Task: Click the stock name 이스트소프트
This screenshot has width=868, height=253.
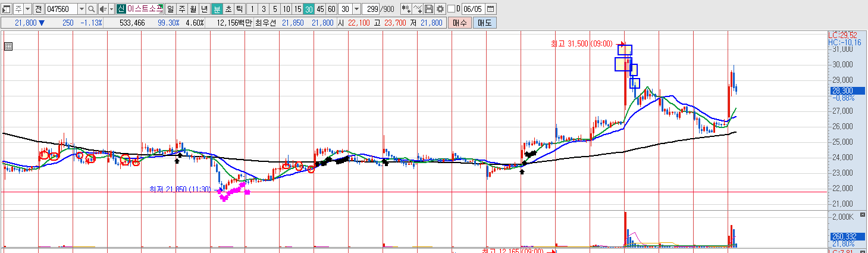Action: coord(145,9)
